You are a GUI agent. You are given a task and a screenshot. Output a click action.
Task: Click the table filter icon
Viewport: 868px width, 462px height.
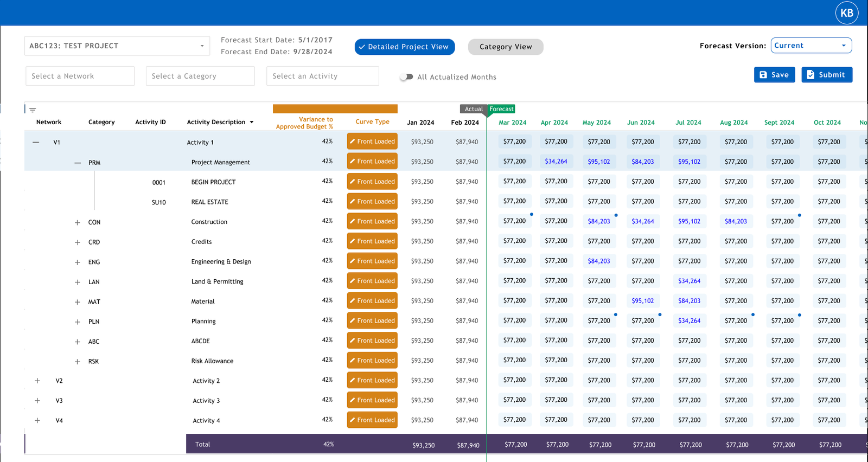point(33,110)
